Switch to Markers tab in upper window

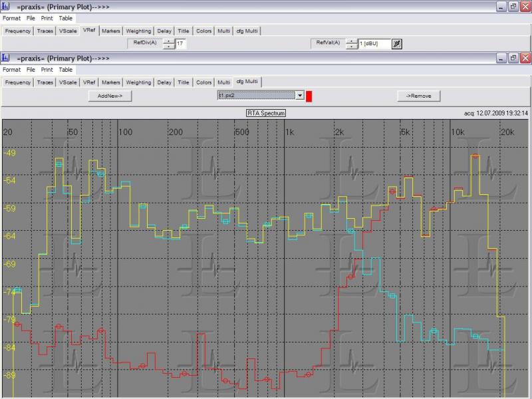pyautogui.click(x=111, y=31)
